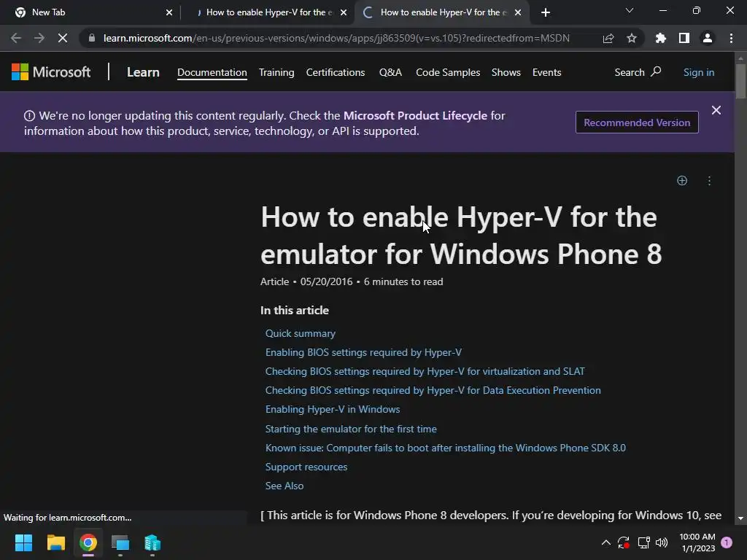Open the article more options dots
The image size is (747, 560).
(x=709, y=181)
